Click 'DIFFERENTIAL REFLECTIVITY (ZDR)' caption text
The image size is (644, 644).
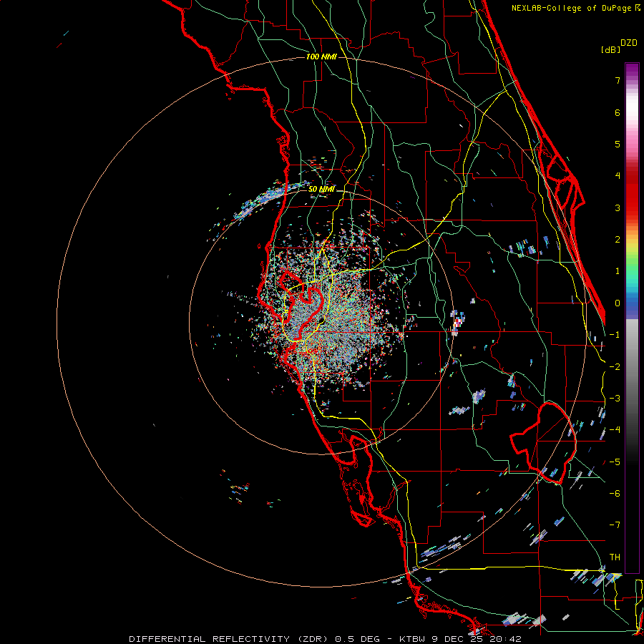230,639
